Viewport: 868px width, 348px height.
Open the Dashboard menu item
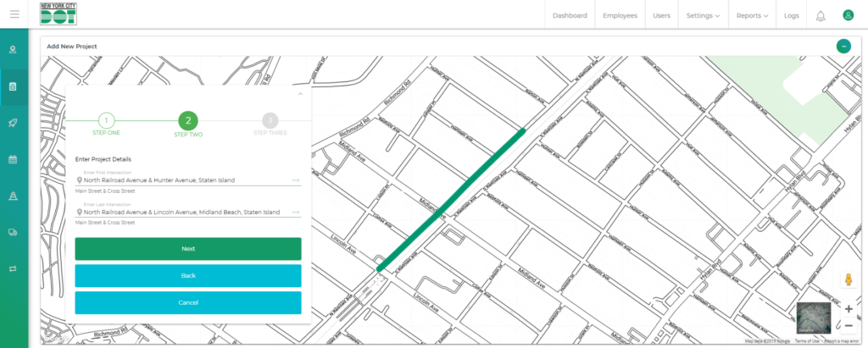tap(570, 15)
